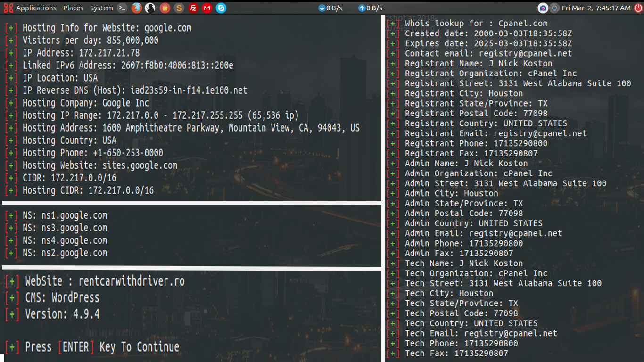Image resolution: width=644 pixels, height=362 pixels.
Task: Launch FileZilla from the top panel
Action: 193,8
